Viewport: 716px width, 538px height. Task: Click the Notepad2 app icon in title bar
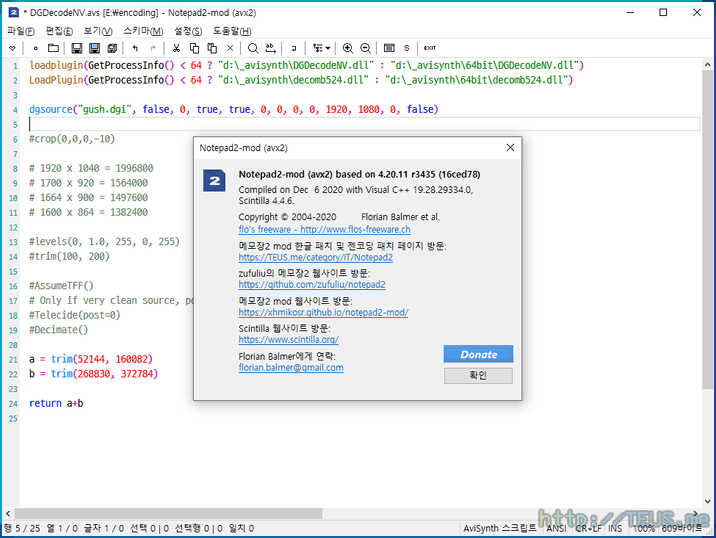(x=14, y=12)
